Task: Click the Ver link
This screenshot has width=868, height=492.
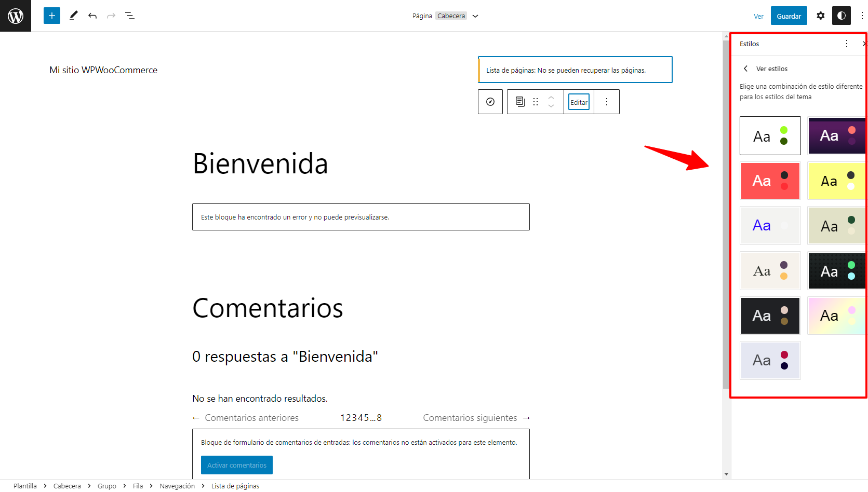Action: point(758,16)
